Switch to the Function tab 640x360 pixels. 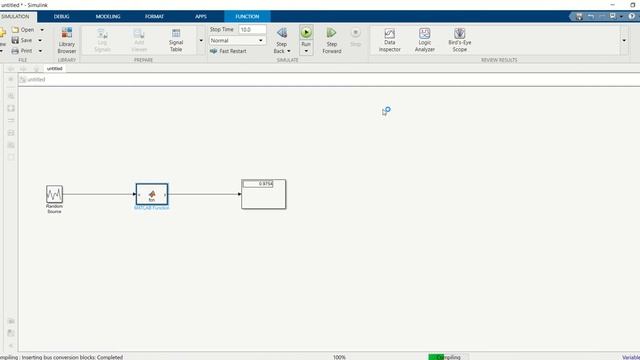pos(247,16)
